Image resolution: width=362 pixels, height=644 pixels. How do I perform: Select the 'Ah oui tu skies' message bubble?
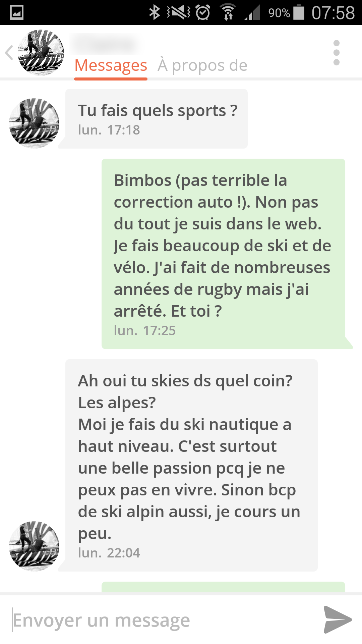(x=191, y=465)
